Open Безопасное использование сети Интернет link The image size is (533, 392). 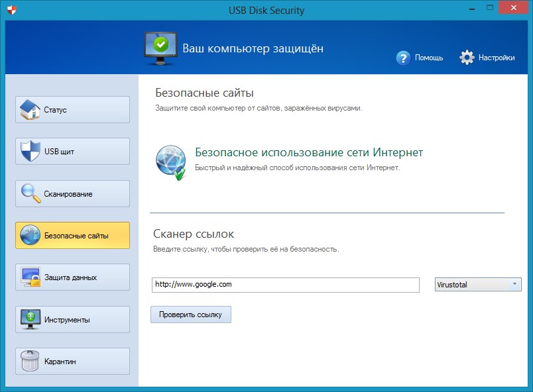point(309,152)
